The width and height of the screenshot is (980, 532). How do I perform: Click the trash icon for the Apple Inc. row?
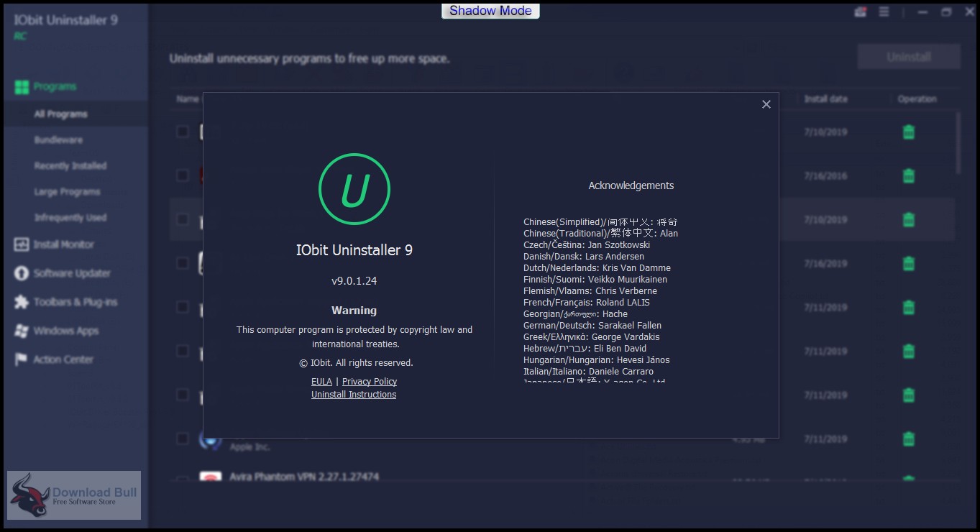click(x=909, y=439)
